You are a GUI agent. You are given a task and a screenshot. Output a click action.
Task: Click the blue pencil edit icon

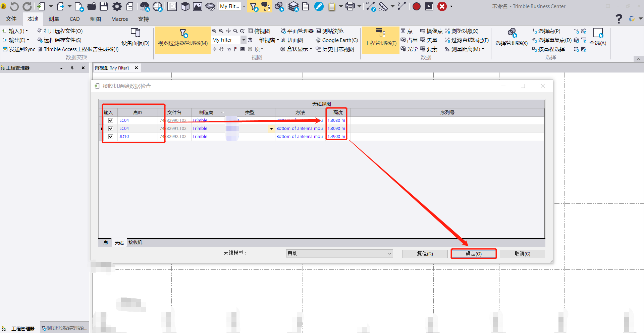(319, 6)
